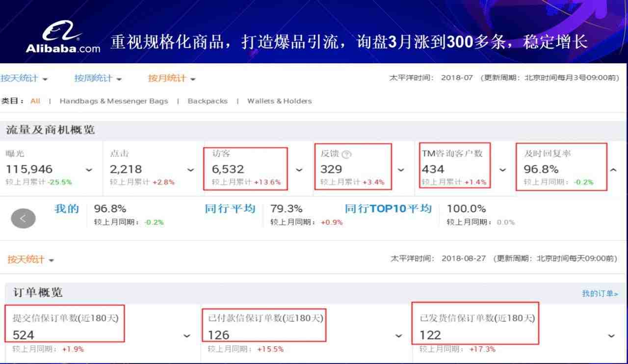Expand the TM咨询客户数 chevron
The image size is (628, 364).
click(503, 170)
